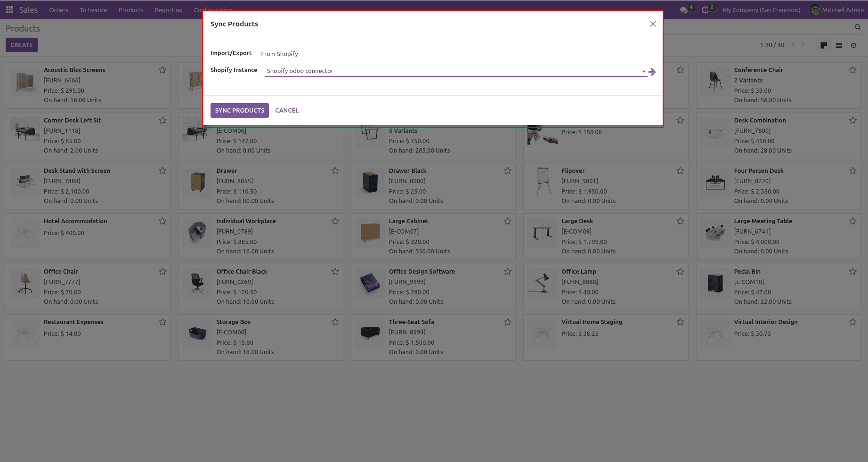Screen dimensions: 868x462
Task: Click the CREATE product button
Action: point(22,45)
